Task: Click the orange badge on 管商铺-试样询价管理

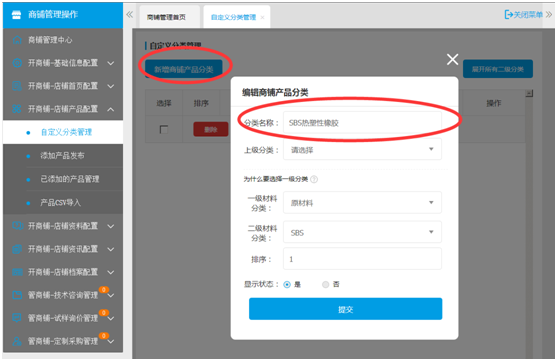Action: pos(104,313)
